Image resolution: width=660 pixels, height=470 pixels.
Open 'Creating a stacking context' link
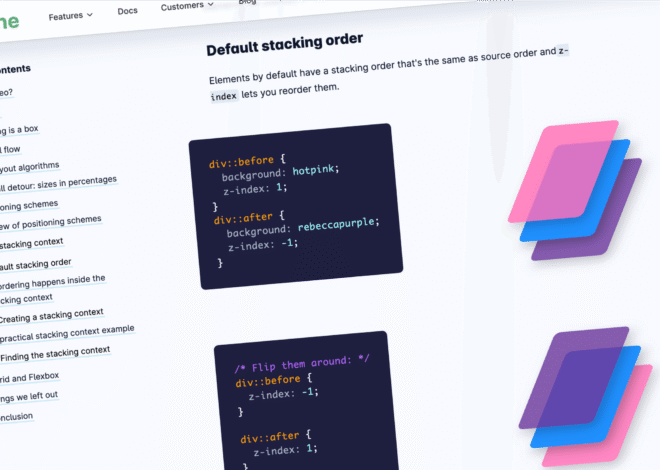click(x=52, y=314)
